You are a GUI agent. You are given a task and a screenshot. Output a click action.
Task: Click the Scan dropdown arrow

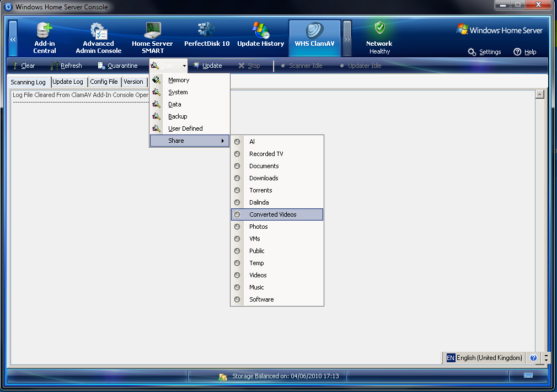(184, 66)
